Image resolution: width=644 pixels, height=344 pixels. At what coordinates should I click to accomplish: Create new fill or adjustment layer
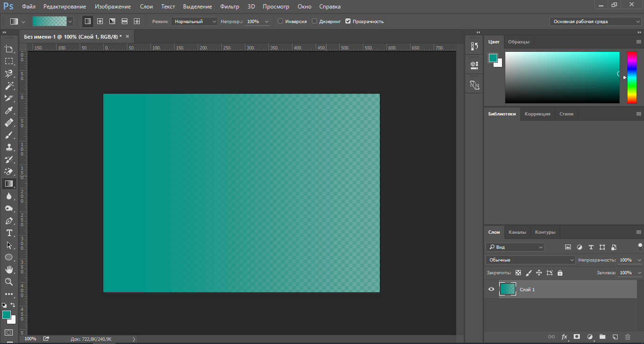[x=590, y=337]
